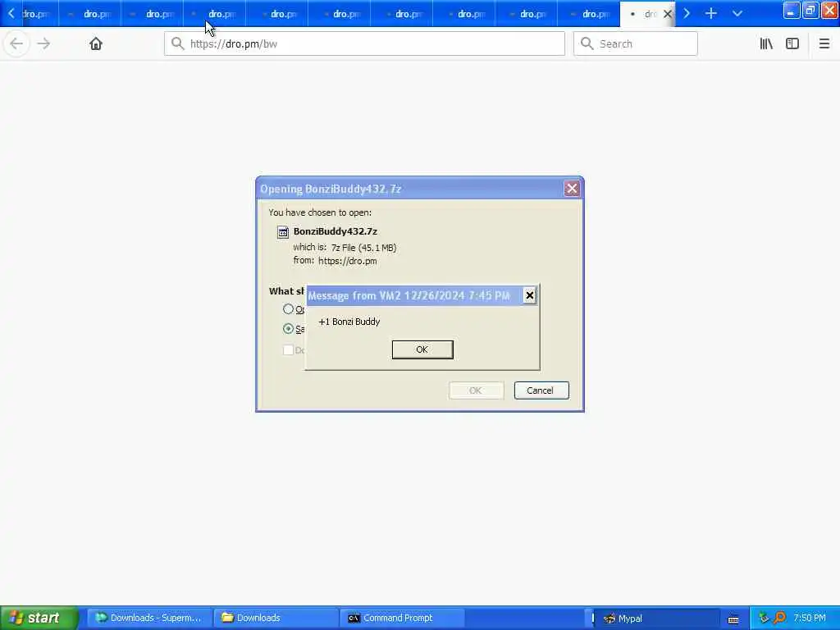Image resolution: width=840 pixels, height=630 pixels.
Task: Click the keyboard icon on the taskbar
Action: click(x=733, y=619)
